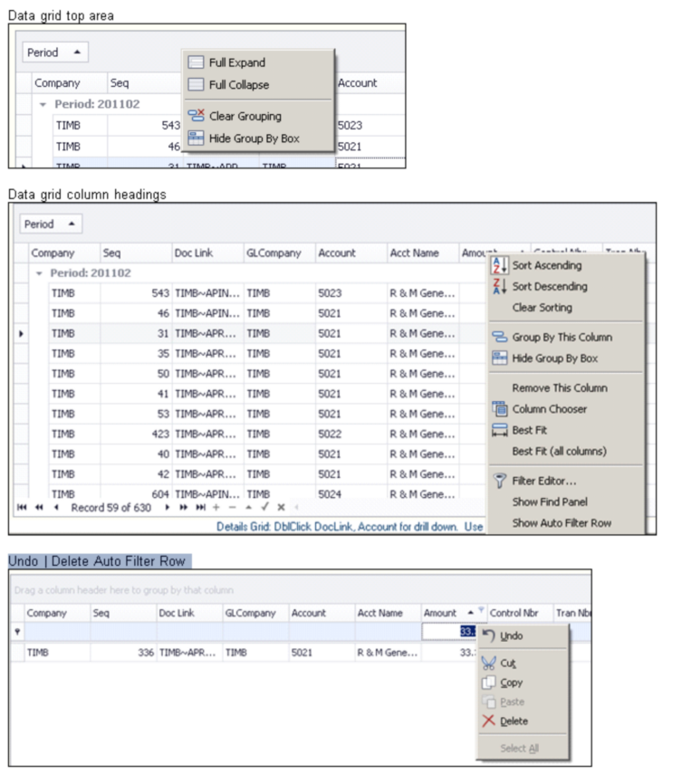Click Hide Group By Box icon in column menu
Screen dimensions: 682x784
point(499,358)
